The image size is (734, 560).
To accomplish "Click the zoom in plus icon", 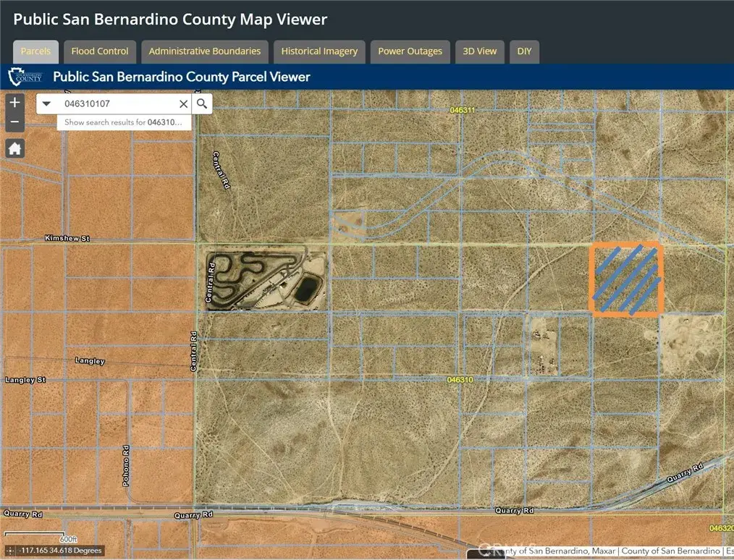I will [x=14, y=102].
